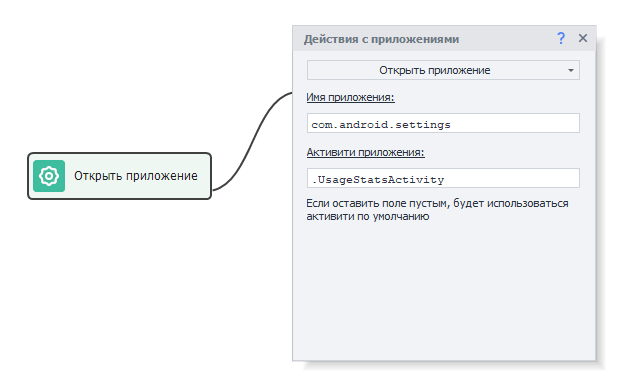
Task: Open help via the blue question mark
Action: point(561,38)
